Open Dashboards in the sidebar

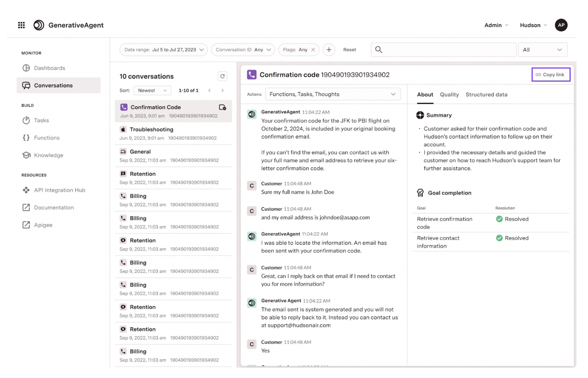pos(49,68)
